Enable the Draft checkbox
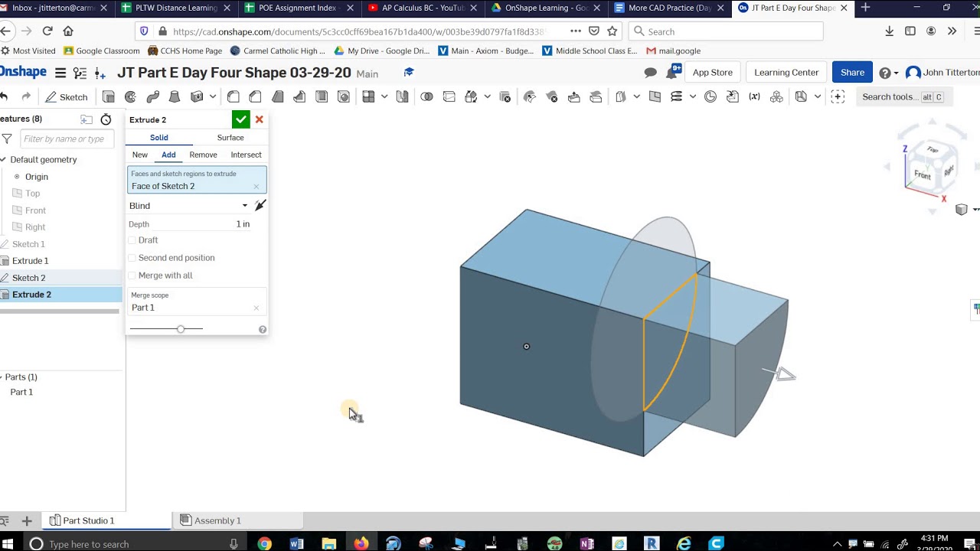 [132, 240]
